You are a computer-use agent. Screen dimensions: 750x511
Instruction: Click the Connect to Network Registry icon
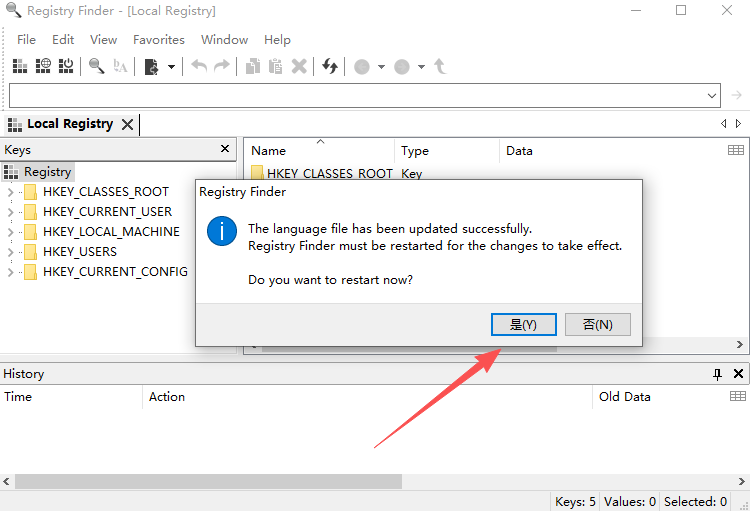(x=43, y=66)
